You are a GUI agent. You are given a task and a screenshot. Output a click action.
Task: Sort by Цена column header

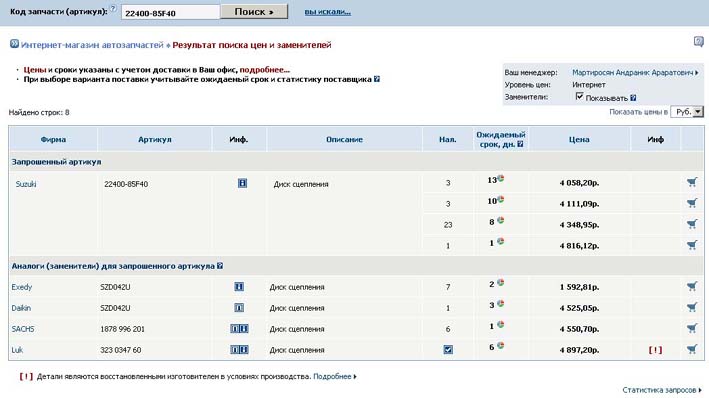click(579, 139)
